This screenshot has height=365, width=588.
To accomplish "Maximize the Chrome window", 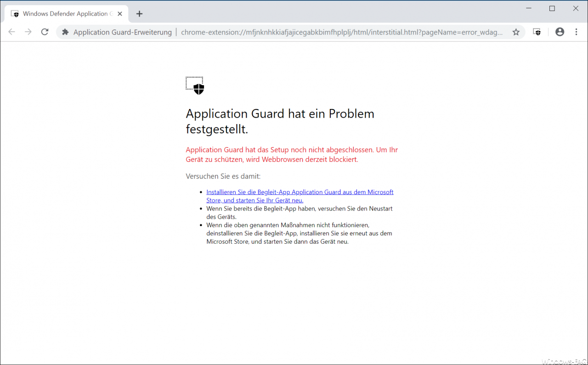I will [552, 8].
